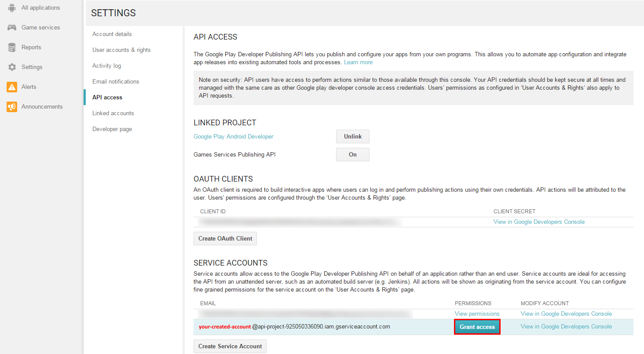The height and width of the screenshot is (354, 644).
Task: Grant access to your-created-account service account
Action: point(477,327)
